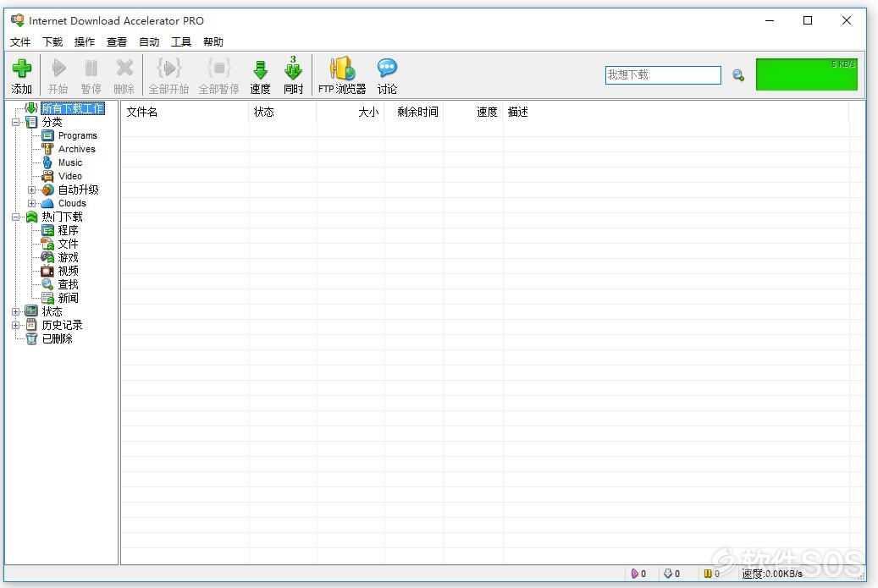The width and height of the screenshot is (878, 588).
Task: Sort by the 状态 column header
Action: tap(283, 112)
